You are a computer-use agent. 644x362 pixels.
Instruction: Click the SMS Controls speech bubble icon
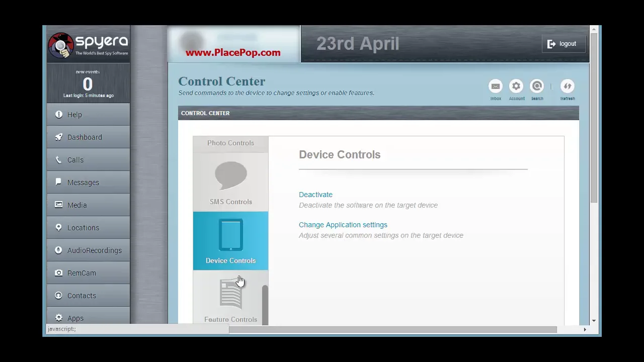click(x=231, y=176)
